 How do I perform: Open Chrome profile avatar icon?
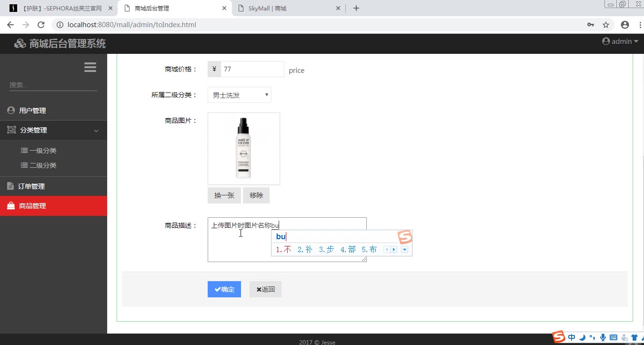tap(625, 25)
